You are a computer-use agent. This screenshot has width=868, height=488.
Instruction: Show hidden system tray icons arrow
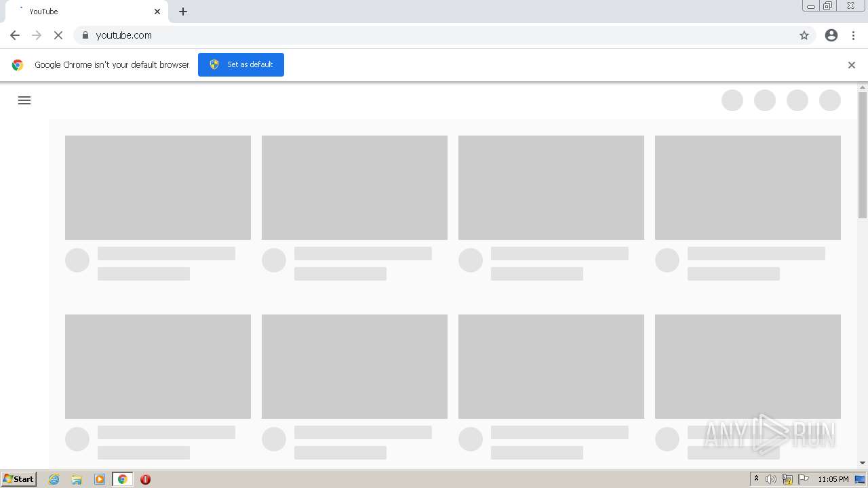tap(756, 479)
